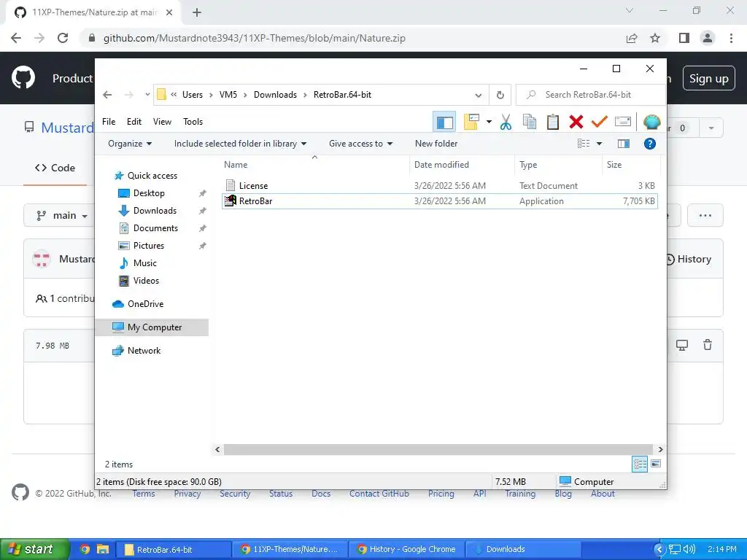The height and width of the screenshot is (560, 747).
Task: Click the shell globe icon in toolbar
Action: pyautogui.click(x=651, y=122)
